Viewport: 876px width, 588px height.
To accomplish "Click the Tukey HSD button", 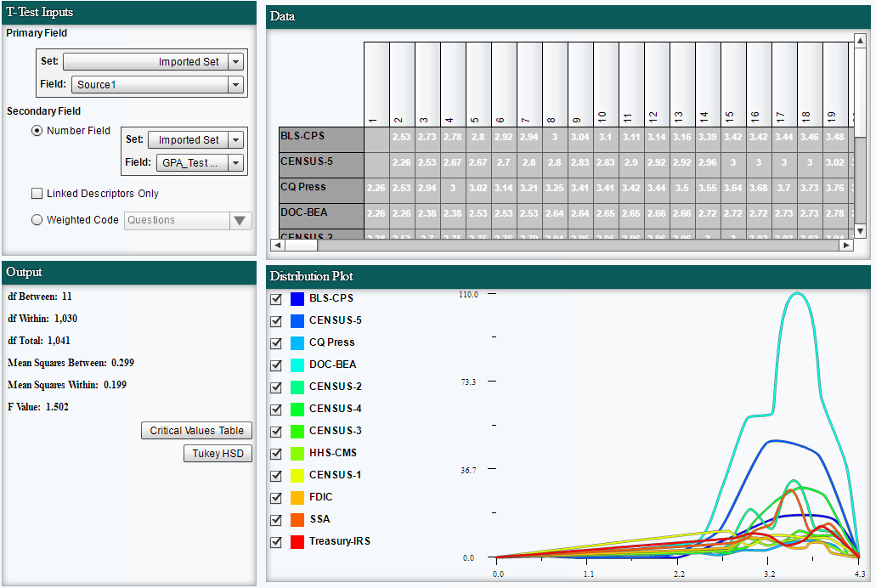I will pos(218,453).
